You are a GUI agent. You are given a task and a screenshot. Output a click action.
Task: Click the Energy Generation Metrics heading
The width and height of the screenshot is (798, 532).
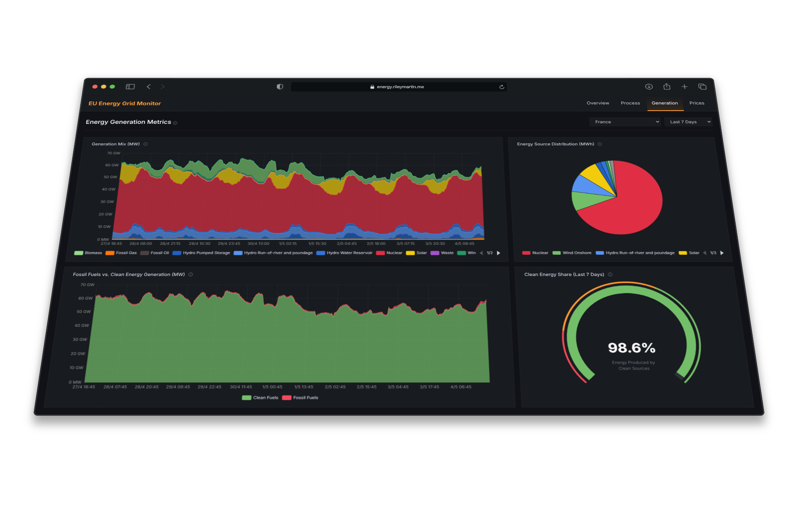(x=128, y=122)
